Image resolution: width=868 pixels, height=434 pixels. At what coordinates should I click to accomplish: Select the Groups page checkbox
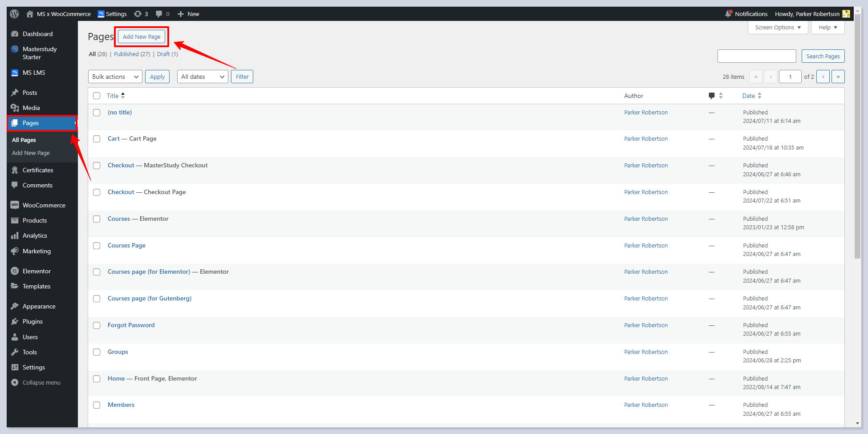97,352
